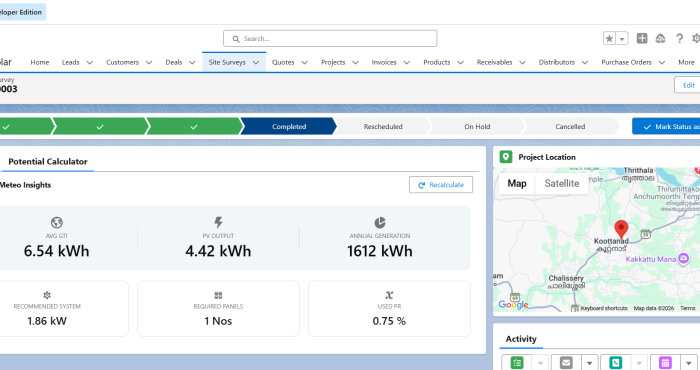Open the global actions plus icon

[642, 38]
